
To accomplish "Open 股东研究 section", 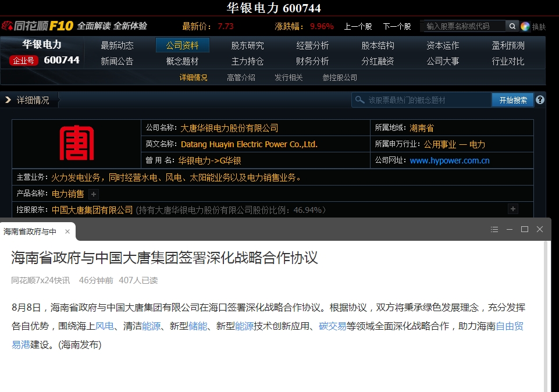I will tap(247, 45).
